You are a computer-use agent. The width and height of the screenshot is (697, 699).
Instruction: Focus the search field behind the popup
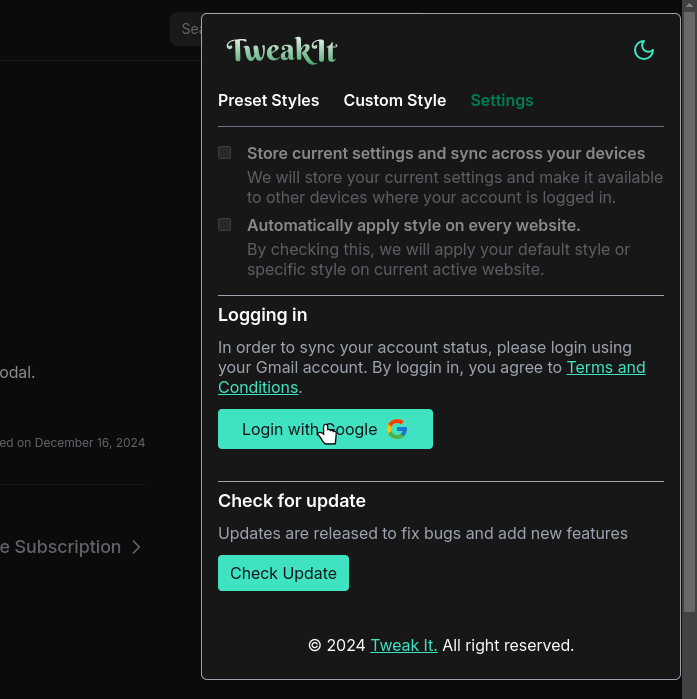point(186,29)
